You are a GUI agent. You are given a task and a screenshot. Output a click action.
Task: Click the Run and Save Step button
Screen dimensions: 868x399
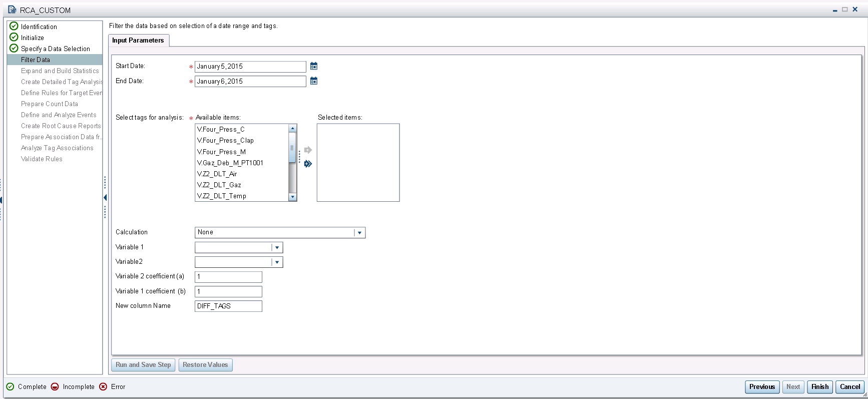(x=143, y=365)
